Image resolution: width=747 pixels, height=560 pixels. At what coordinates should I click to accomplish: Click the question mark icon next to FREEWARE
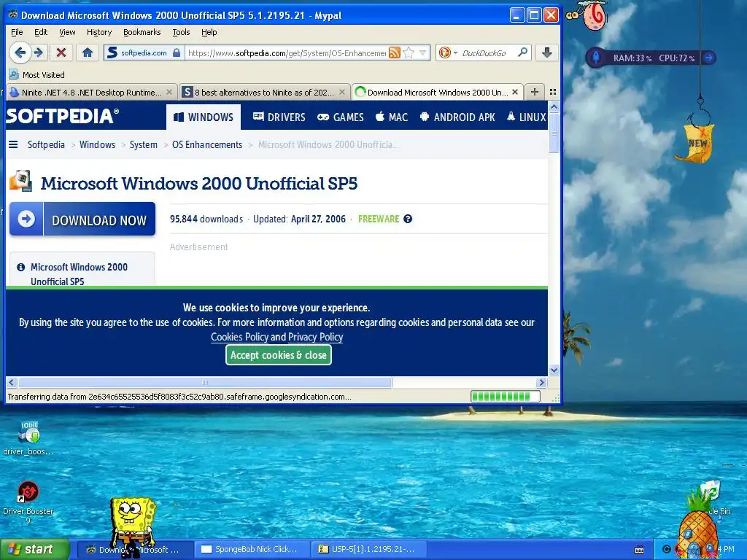click(408, 219)
